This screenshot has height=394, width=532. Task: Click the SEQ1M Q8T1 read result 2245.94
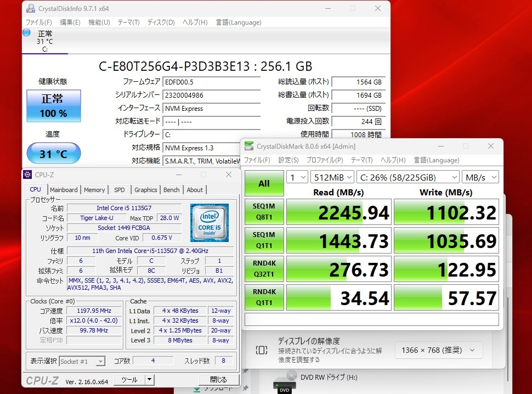click(338, 212)
